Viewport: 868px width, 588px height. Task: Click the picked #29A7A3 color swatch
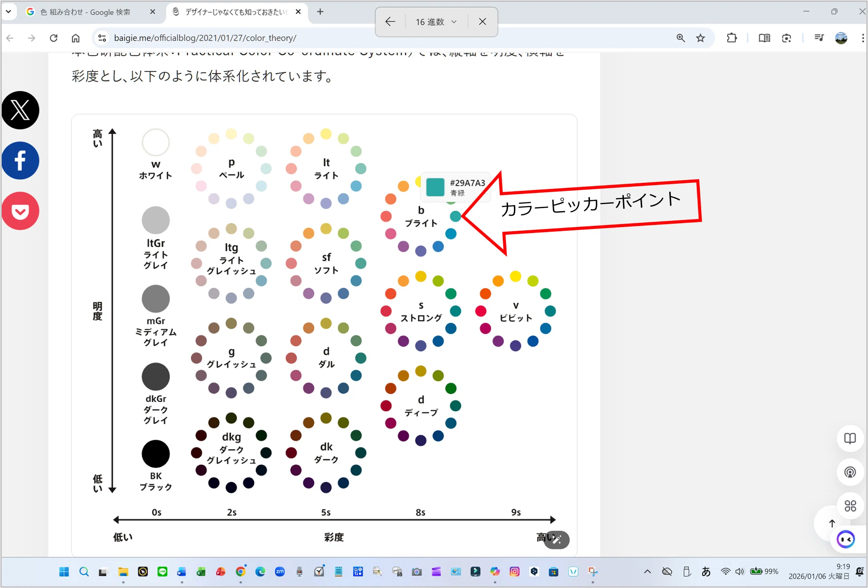click(x=435, y=187)
